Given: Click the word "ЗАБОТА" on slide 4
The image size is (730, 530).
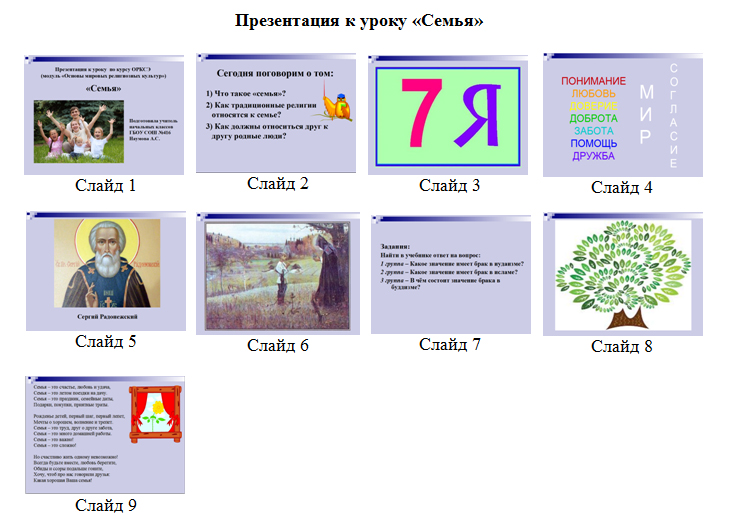Looking at the screenshot, I should coord(594,131).
